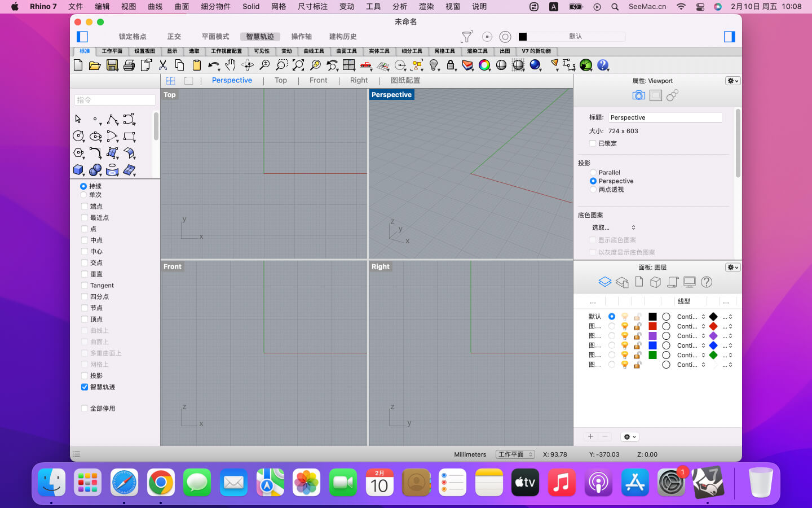
Task: Open the 工作平面 dropdown in status bar
Action: click(x=515, y=454)
